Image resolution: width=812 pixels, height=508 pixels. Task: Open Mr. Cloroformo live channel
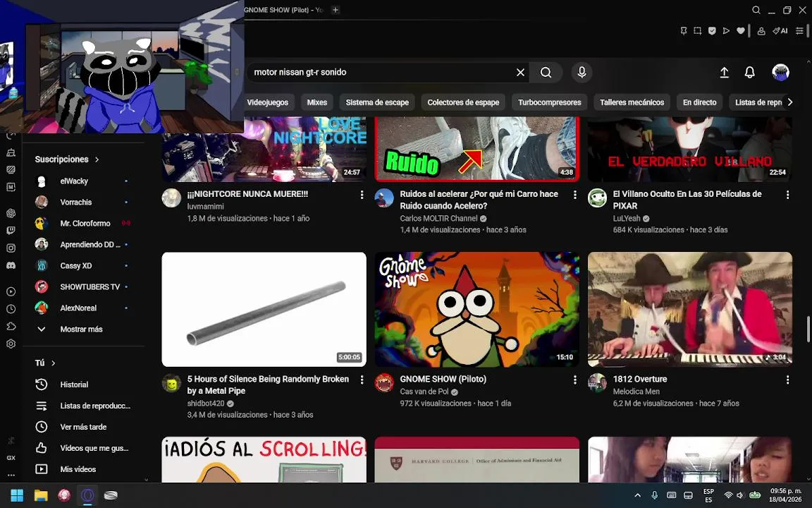[83, 224]
